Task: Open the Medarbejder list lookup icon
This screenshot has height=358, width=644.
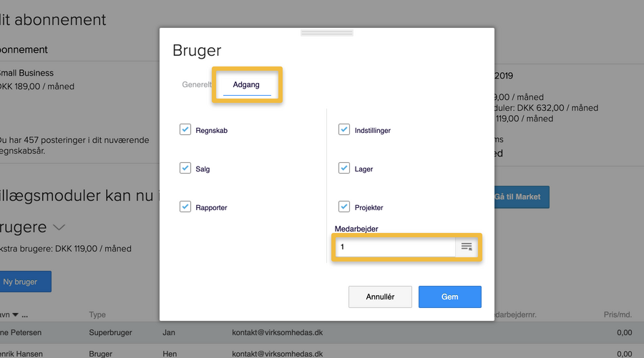Action: (467, 247)
